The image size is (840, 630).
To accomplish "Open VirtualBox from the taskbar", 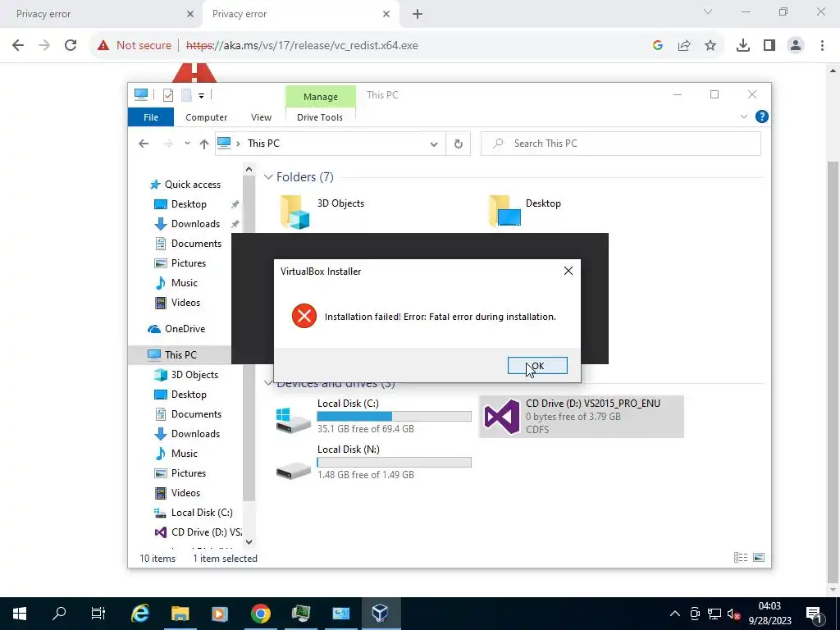I will click(380, 614).
